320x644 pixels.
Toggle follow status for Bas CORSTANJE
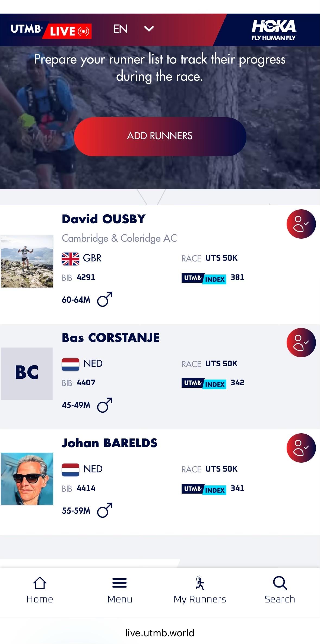tap(301, 342)
